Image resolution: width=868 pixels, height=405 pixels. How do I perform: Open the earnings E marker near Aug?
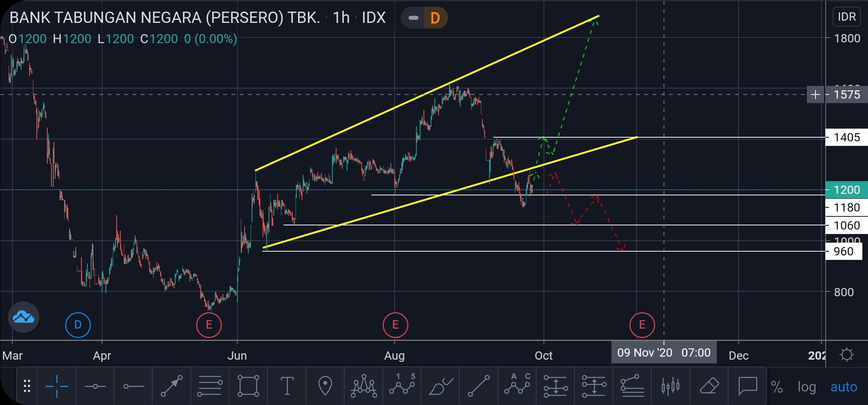(x=395, y=325)
